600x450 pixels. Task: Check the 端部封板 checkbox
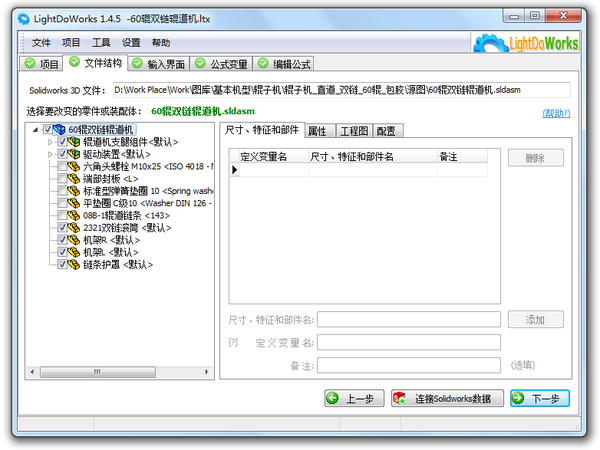[62, 179]
